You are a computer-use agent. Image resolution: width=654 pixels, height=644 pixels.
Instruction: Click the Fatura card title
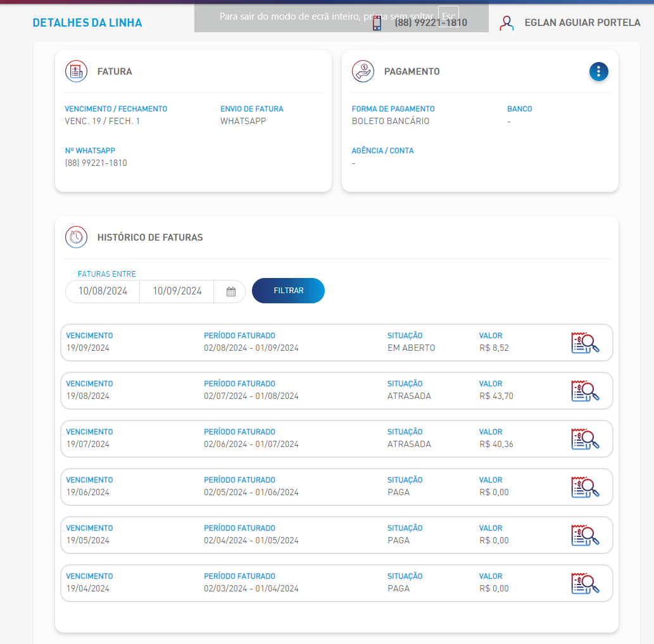pos(115,72)
